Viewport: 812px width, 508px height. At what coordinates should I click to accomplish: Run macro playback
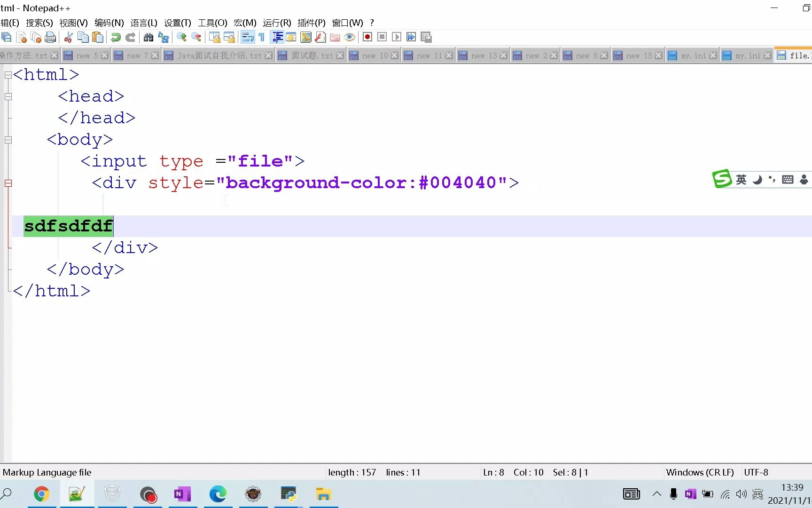(396, 37)
